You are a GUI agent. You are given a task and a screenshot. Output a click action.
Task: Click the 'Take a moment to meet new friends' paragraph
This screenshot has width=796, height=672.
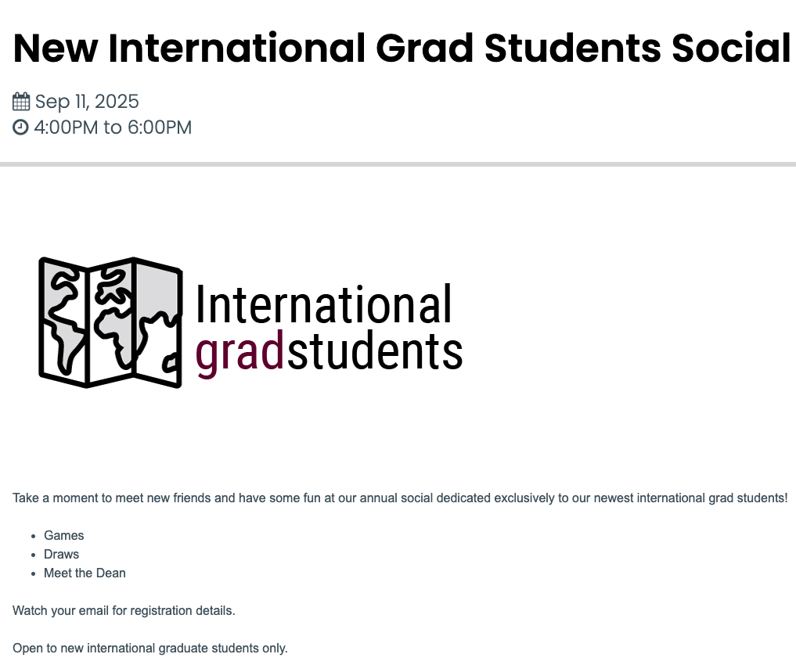(400, 498)
